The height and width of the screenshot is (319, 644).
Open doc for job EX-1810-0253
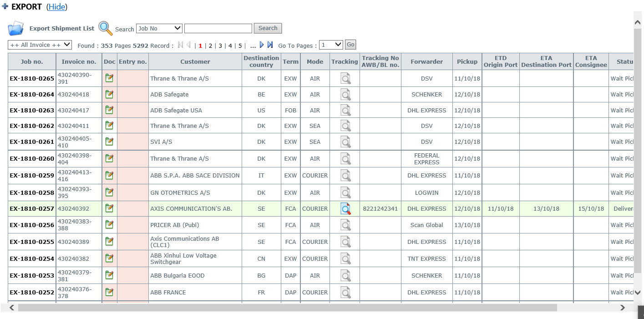[109, 275]
